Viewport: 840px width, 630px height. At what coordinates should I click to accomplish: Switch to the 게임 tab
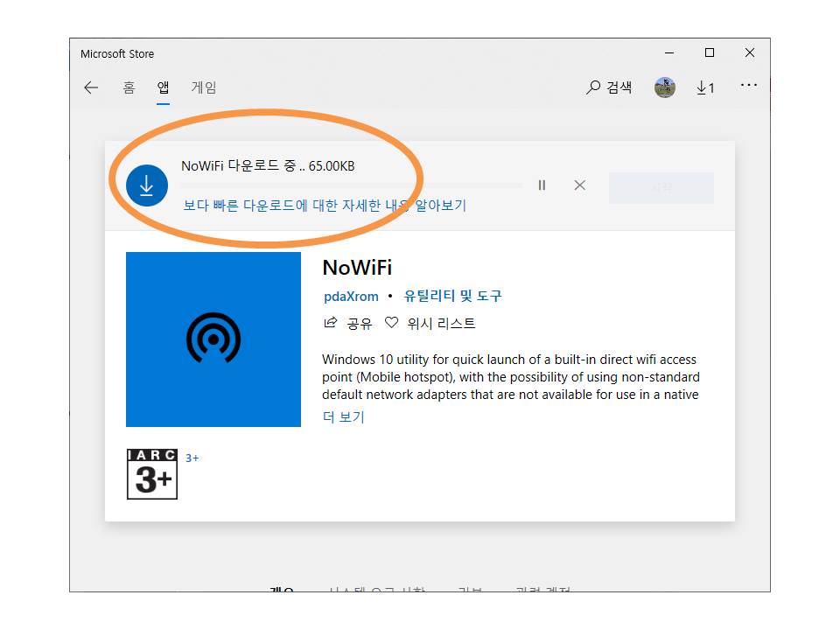click(x=204, y=87)
